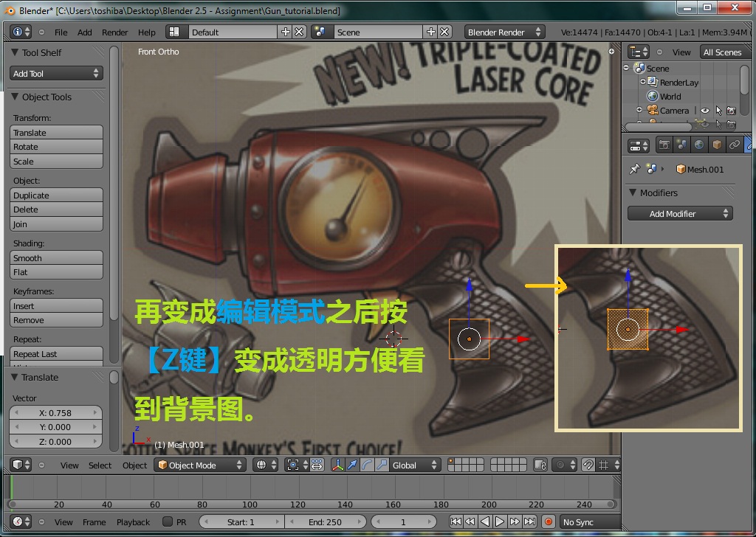Click the translate manipulator arrow icon
This screenshot has height=537, width=756.
coord(352,465)
